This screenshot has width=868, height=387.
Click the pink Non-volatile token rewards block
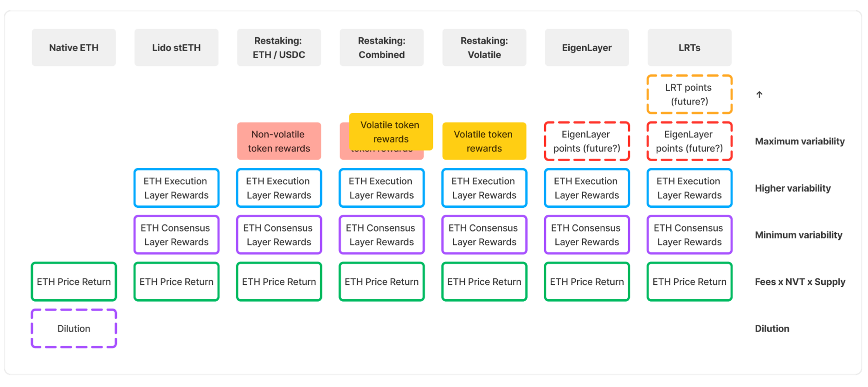point(279,141)
